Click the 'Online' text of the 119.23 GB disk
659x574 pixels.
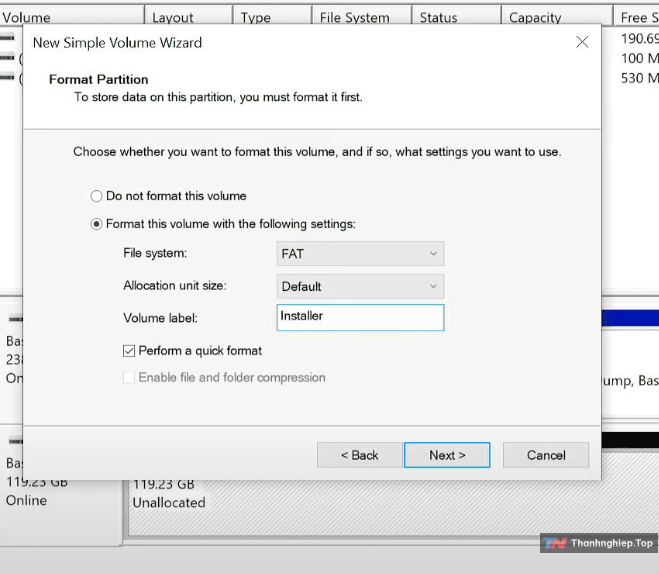pos(26,500)
